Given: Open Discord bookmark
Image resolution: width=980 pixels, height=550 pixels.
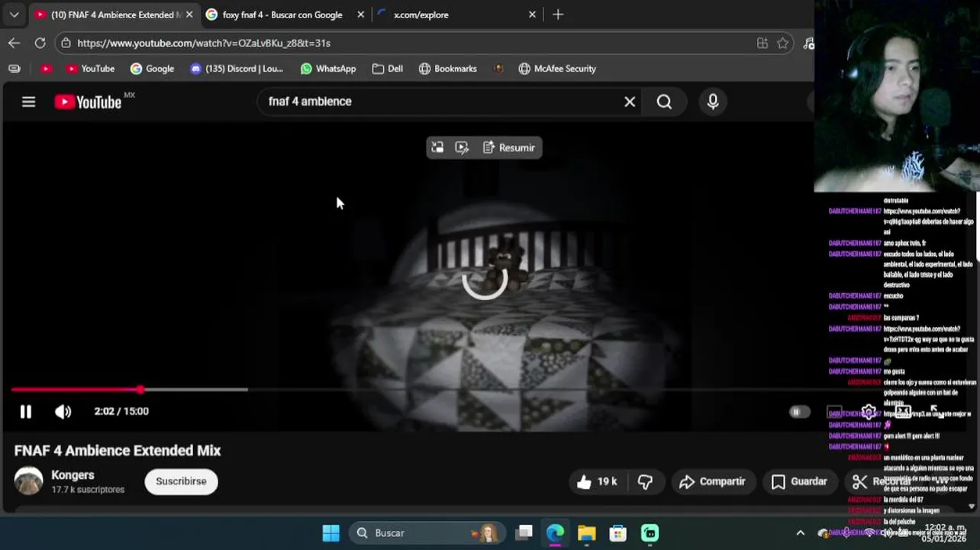Looking at the screenshot, I should pyautogui.click(x=237, y=69).
